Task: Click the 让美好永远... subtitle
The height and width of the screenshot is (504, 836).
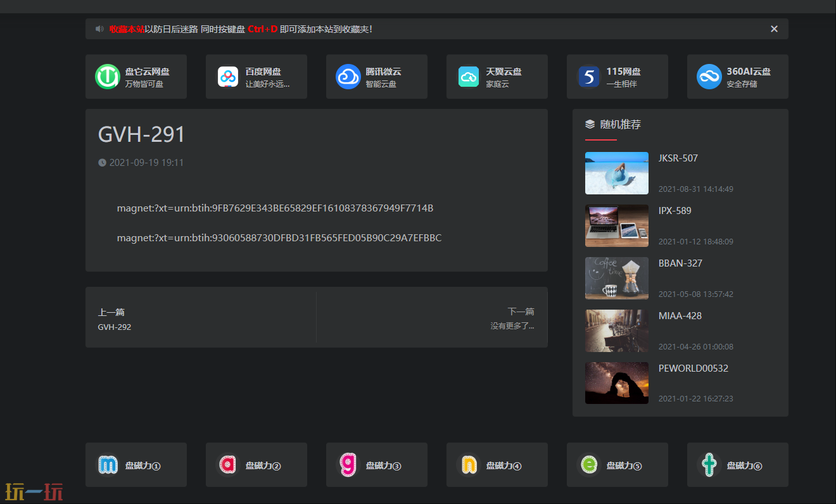Action: (x=267, y=84)
